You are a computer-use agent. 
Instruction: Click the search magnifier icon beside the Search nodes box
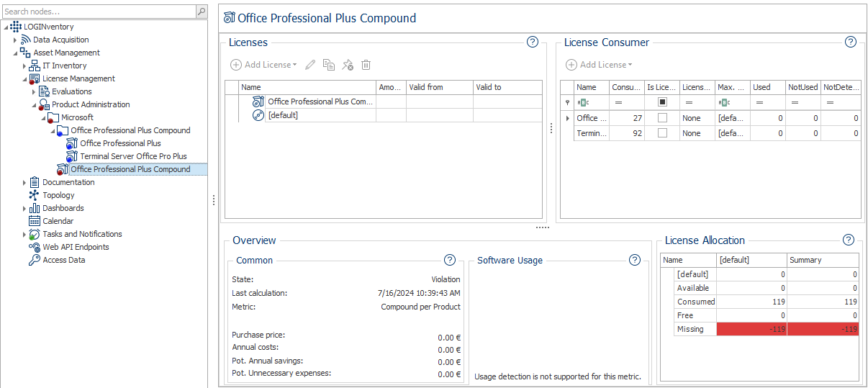tap(202, 12)
